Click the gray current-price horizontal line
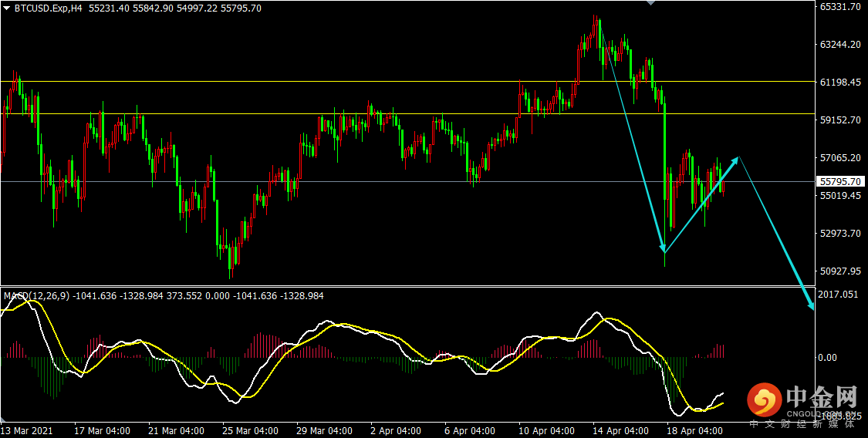 click(x=407, y=181)
